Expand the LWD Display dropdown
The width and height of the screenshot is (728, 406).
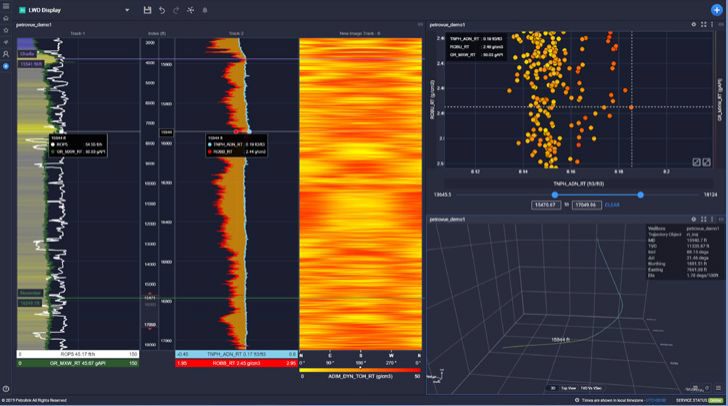[x=127, y=10]
